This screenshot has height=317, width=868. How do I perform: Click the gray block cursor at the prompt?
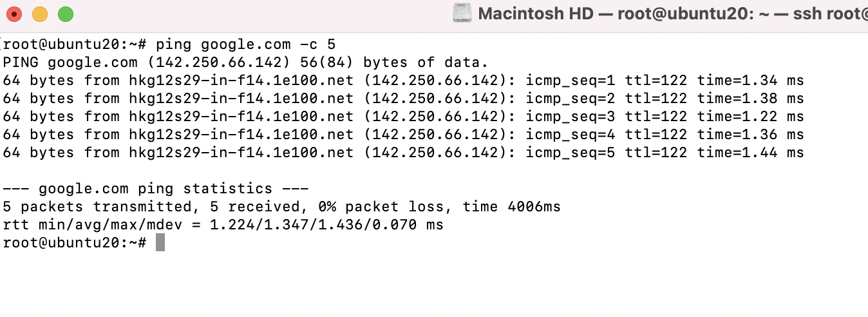160,243
